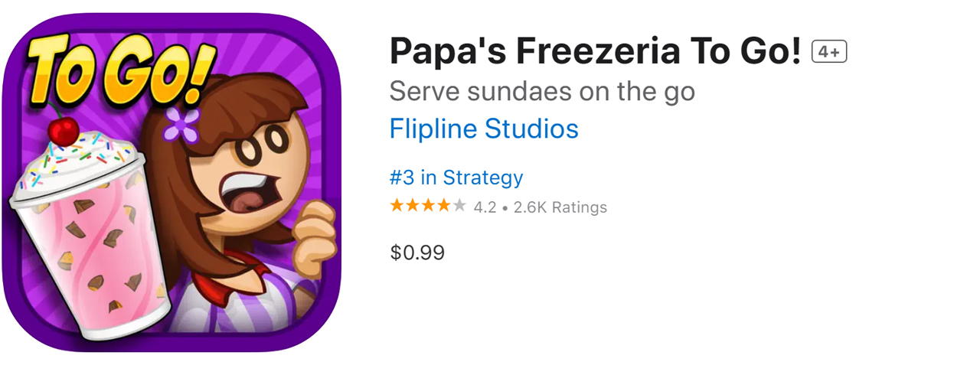Viewport: 980px width, 365px height.
Task: Click the 4+ age rating badge
Action: coord(829,52)
